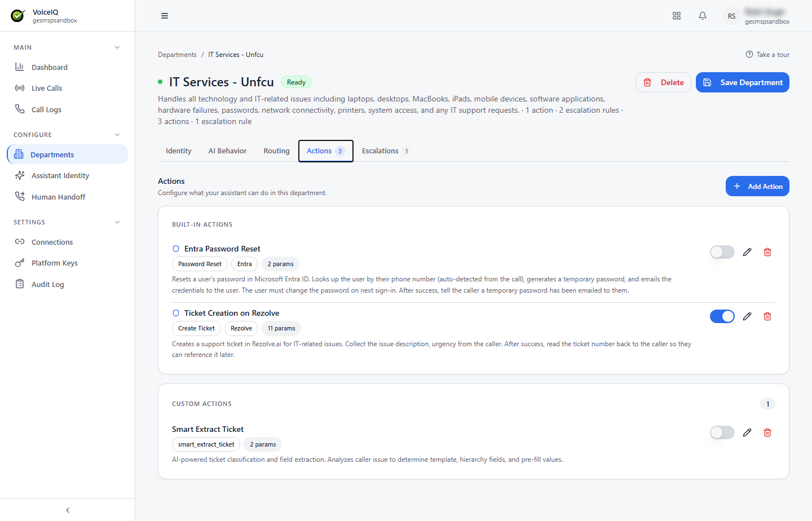
Task: Delete the Smart Extract Ticket action
Action: point(767,432)
